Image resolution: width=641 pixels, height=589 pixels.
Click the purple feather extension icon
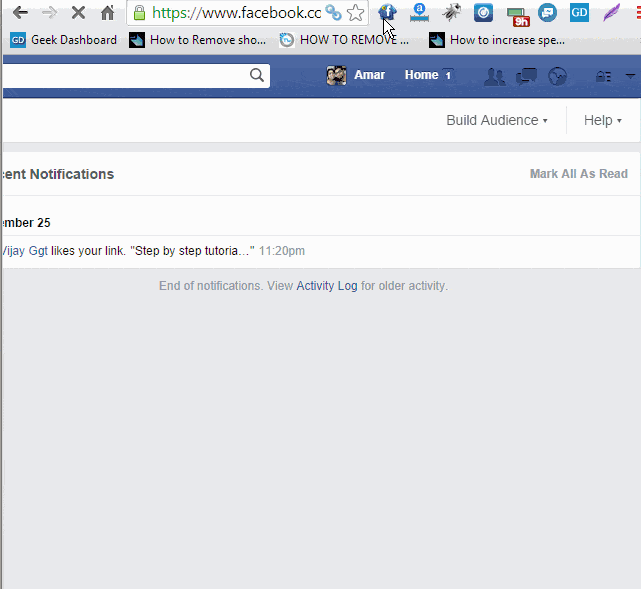pos(611,13)
